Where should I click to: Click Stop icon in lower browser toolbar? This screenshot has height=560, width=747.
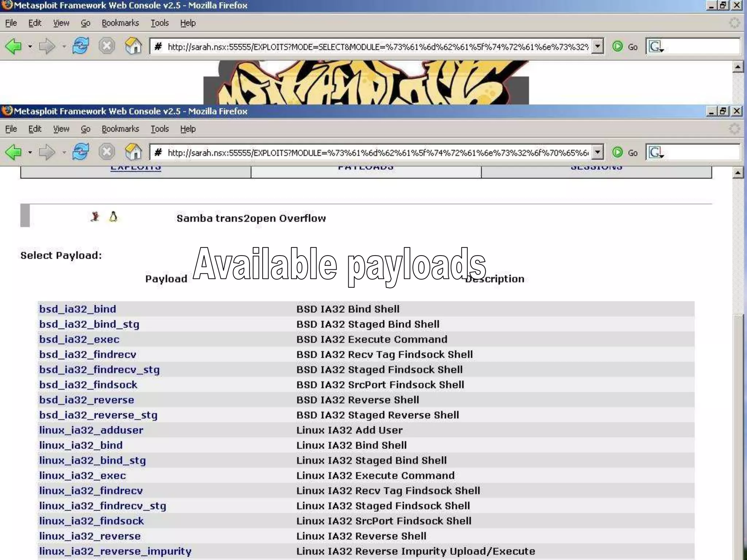click(107, 152)
